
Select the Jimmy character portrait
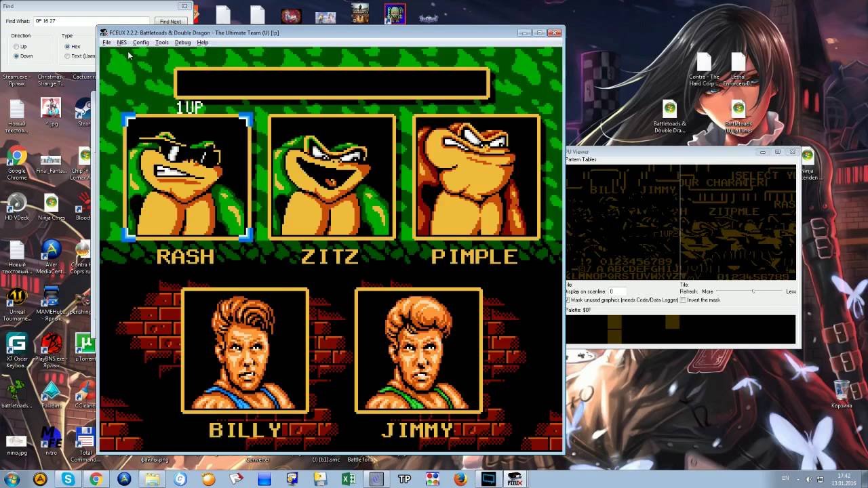click(418, 350)
